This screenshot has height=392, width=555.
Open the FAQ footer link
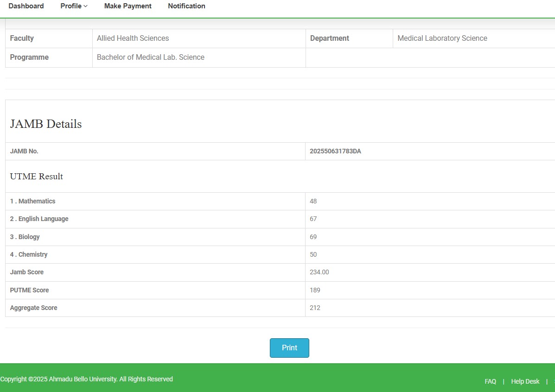pyautogui.click(x=490, y=381)
